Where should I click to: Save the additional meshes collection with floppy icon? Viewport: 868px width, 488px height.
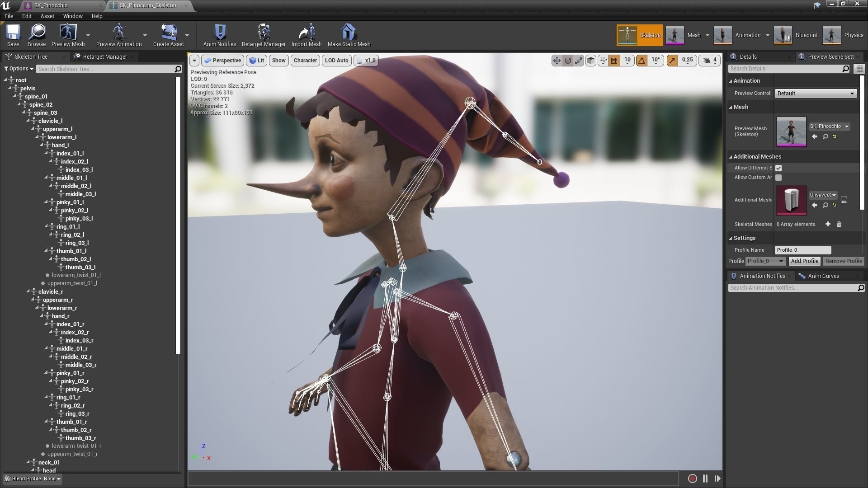coord(844,199)
